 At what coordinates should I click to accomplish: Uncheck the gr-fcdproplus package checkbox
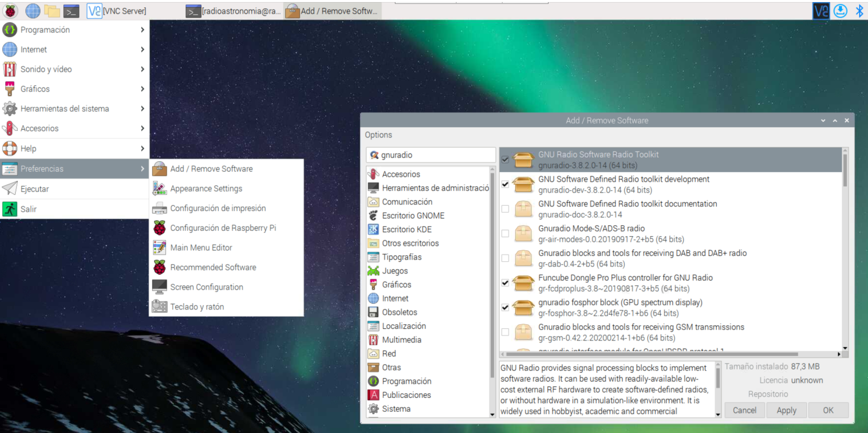point(505,283)
